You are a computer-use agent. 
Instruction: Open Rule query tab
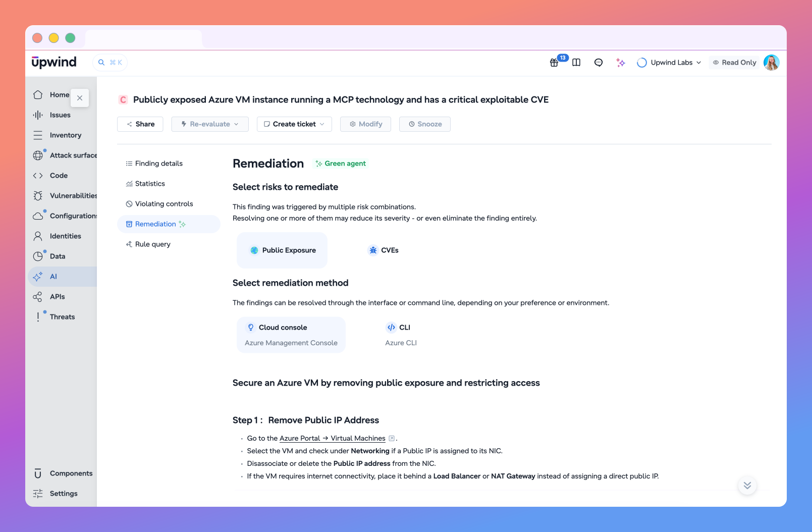(x=169, y=244)
